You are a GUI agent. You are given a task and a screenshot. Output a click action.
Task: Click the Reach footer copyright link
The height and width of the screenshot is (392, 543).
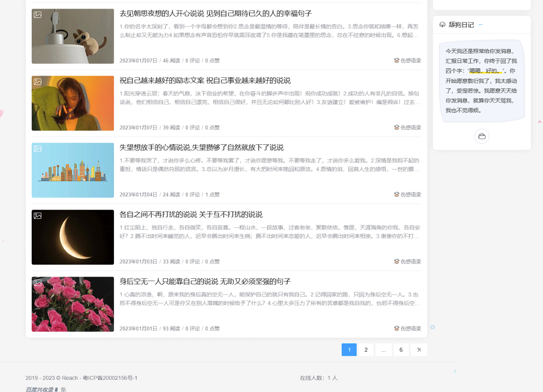[70, 378]
